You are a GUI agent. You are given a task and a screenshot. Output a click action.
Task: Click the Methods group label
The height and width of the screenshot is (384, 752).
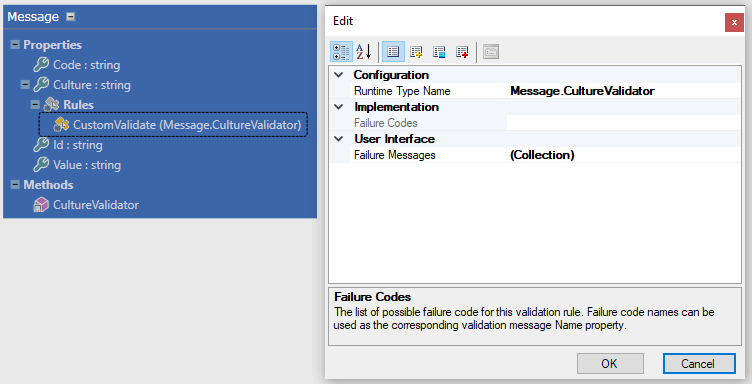tap(48, 185)
